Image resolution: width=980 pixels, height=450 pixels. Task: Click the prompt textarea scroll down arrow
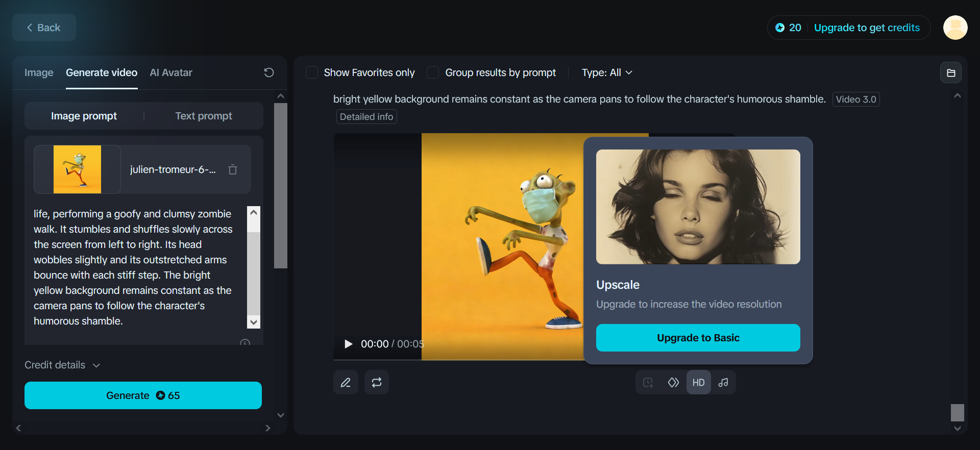click(x=254, y=321)
